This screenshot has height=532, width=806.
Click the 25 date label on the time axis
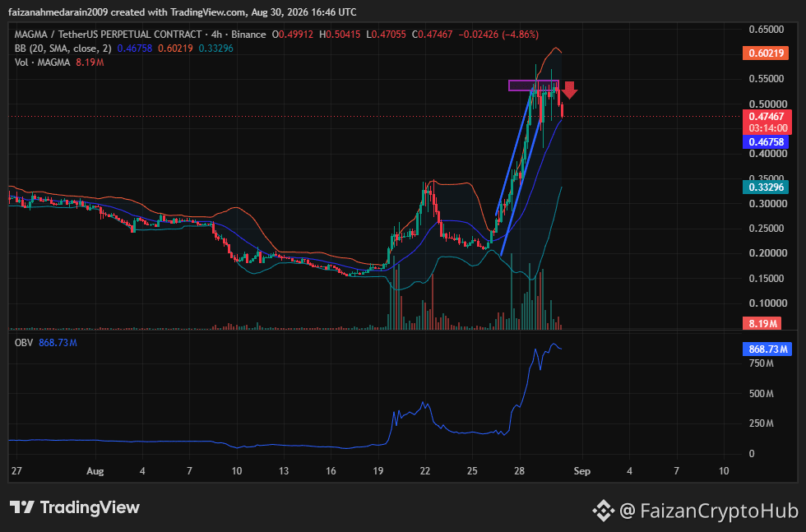[x=472, y=471]
